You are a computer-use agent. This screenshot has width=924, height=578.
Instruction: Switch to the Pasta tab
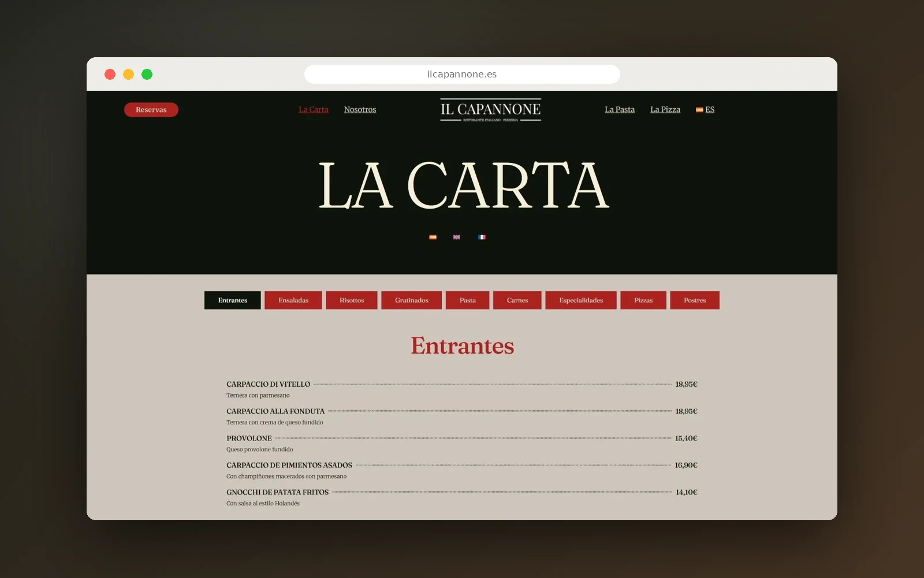tap(468, 300)
